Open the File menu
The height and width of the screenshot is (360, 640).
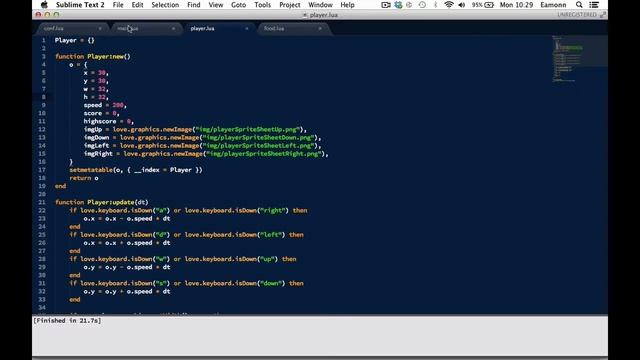point(118,5)
